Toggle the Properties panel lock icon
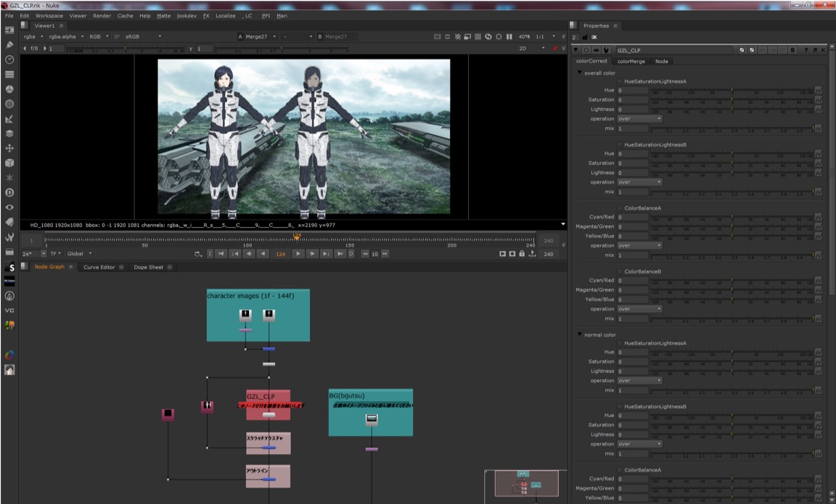The height and width of the screenshot is (504, 836). pos(585,37)
